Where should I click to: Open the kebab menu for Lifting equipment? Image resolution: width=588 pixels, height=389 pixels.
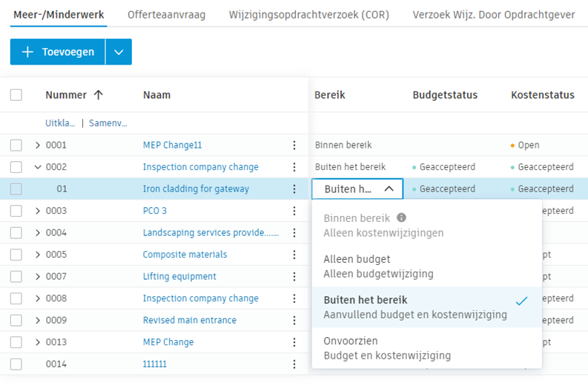click(x=294, y=276)
